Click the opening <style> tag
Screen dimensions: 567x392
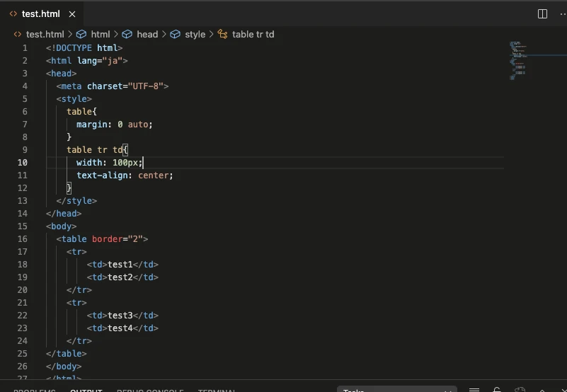point(74,99)
